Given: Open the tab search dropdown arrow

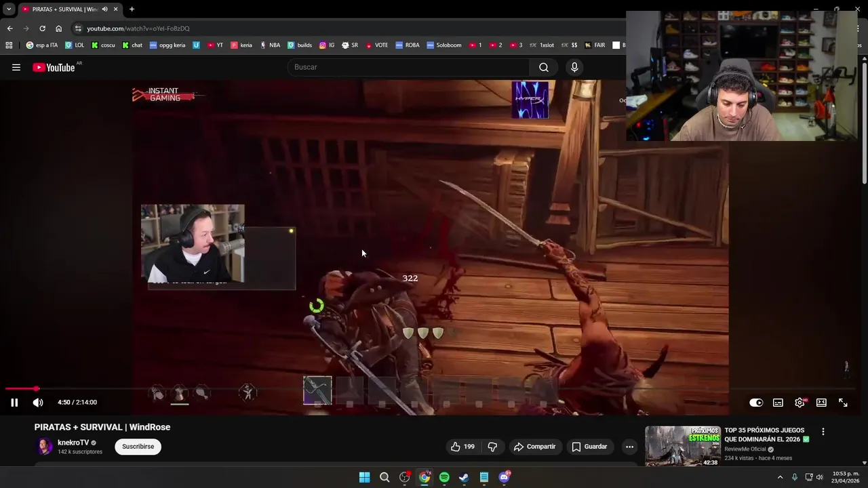Looking at the screenshot, I should [x=8, y=9].
